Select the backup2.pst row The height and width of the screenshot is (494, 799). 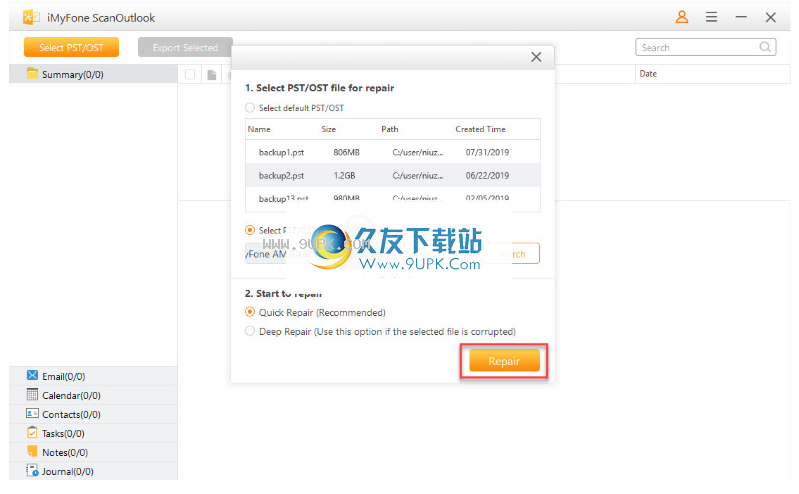tap(392, 175)
